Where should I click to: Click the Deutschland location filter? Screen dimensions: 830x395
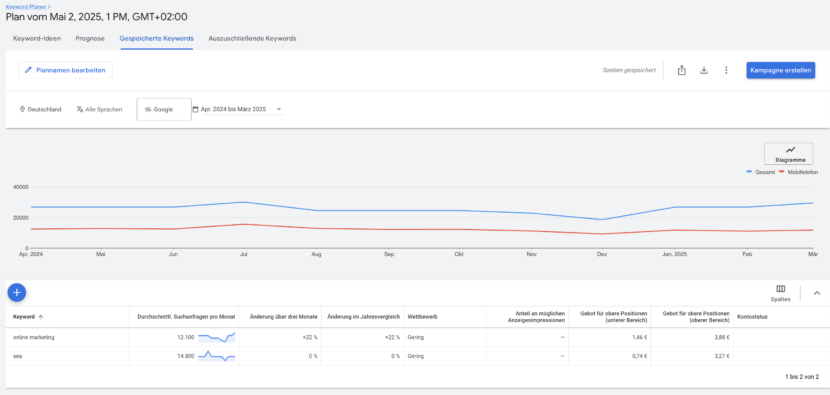click(x=40, y=109)
